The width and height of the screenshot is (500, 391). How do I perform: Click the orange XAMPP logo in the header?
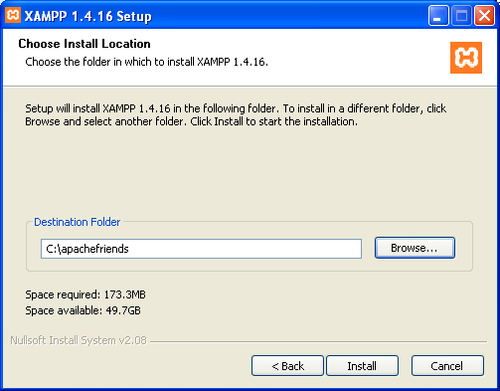pyautogui.click(x=466, y=57)
